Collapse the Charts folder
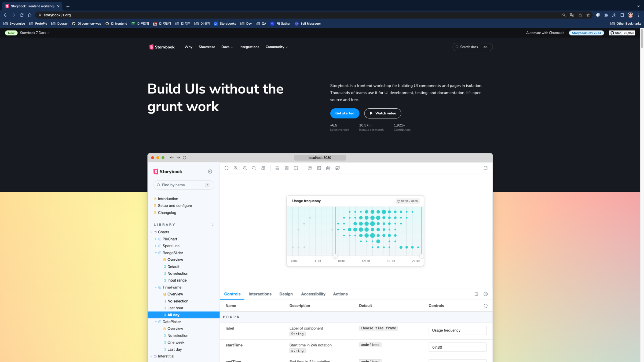The image size is (644, 362). 151,232
